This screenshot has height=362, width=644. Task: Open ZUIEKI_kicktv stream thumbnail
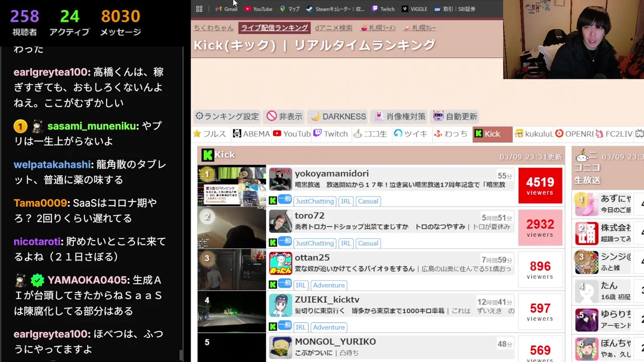click(x=231, y=312)
